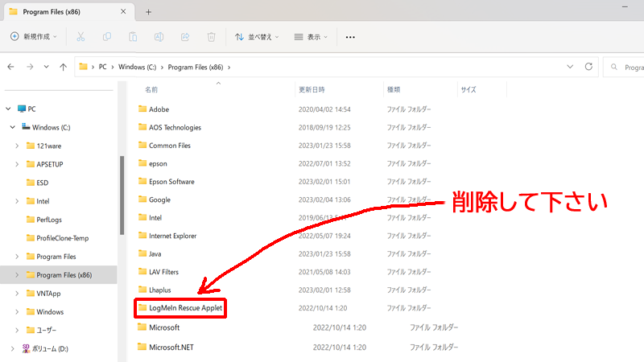Open the 表示 view dropdown
The height and width of the screenshot is (362, 644).
coord(312,37)
